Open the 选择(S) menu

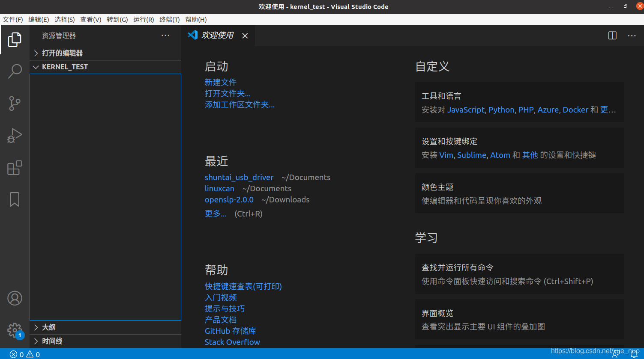point(65,20)
